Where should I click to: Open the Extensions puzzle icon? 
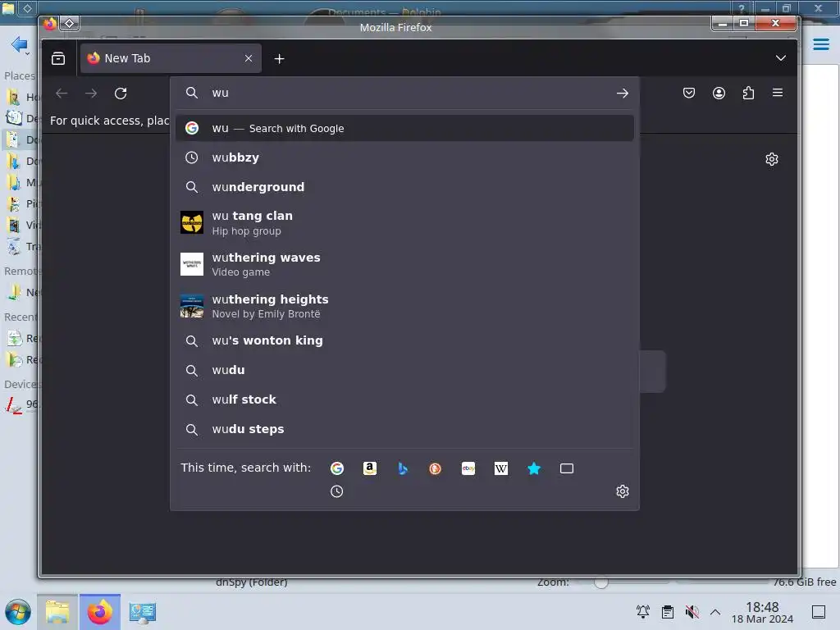(748, 94)
